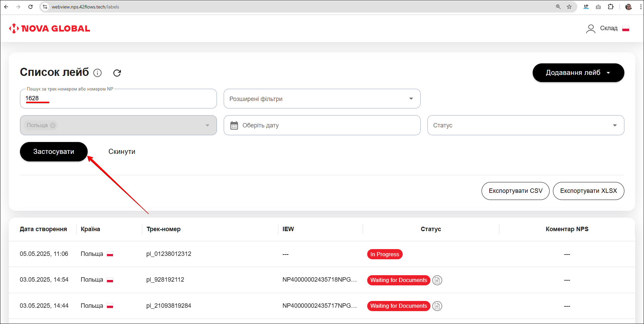Viewport: 644px width, 324px height.
Task: Remove the Польща chip from country filter
Action: click(x=53, y=125)
